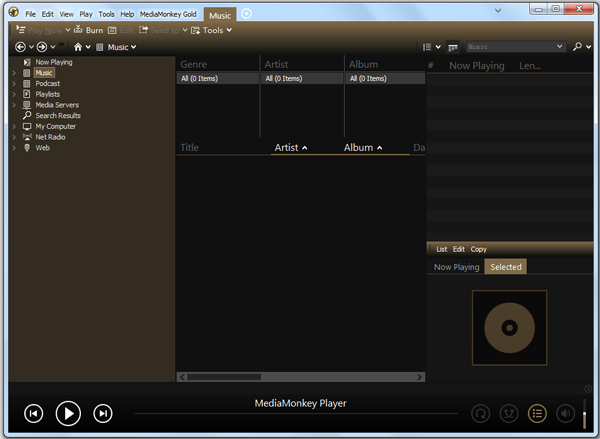Screen dimensions: 600x439
Task: Mute with the speaker icon
Action: click(565, 413)
